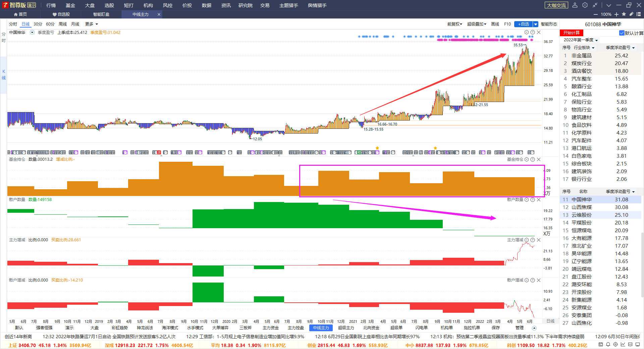Close the 基金持仓 indicator panel

539,159
